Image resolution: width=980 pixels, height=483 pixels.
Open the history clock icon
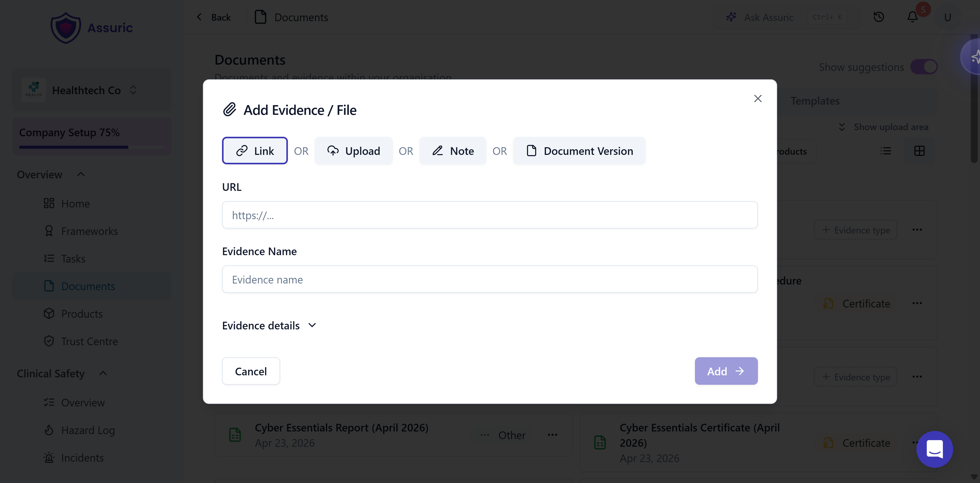tap(878, 17)
